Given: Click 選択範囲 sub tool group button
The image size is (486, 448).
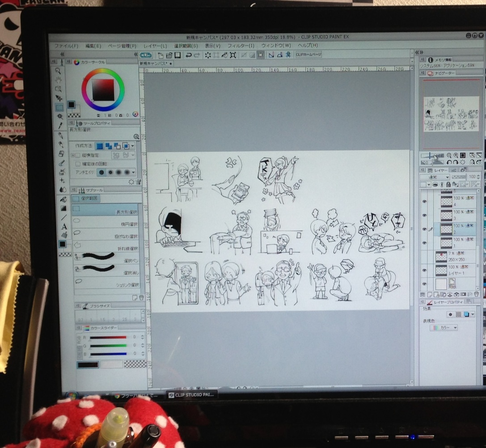Looking at the screenshot, I should [x=86, y=198].
